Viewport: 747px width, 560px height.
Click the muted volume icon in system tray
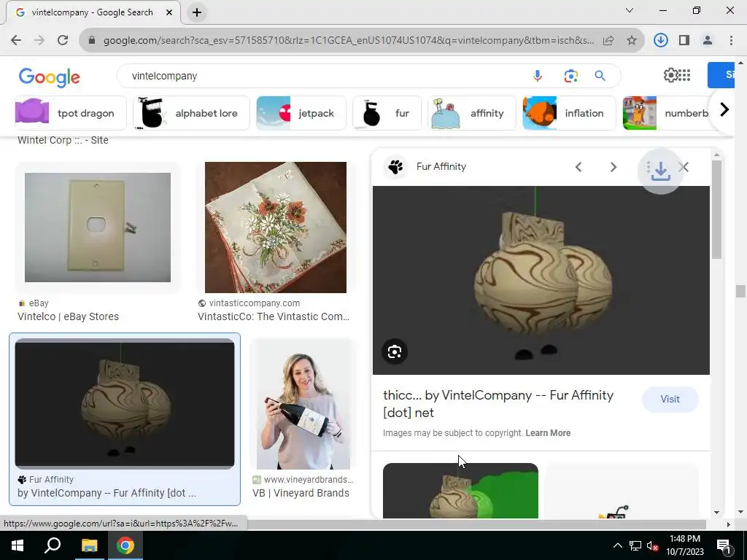click(653, 545)
